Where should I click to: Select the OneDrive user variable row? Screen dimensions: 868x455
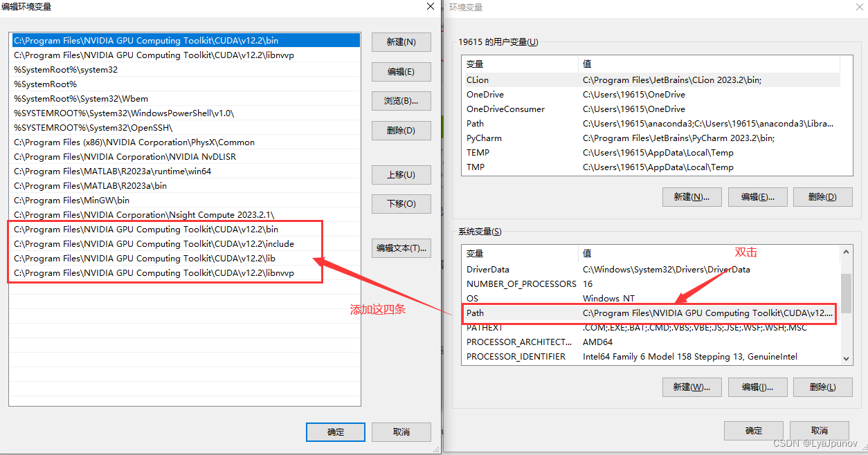tap(651, 95)
